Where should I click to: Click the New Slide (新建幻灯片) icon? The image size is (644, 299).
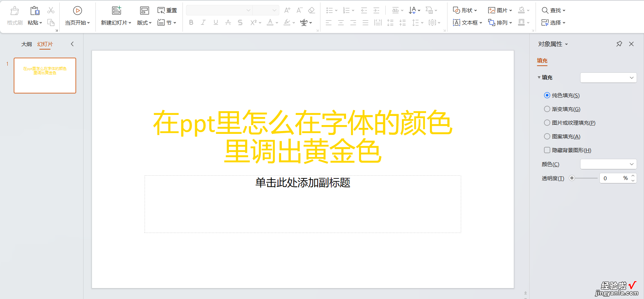117,11
